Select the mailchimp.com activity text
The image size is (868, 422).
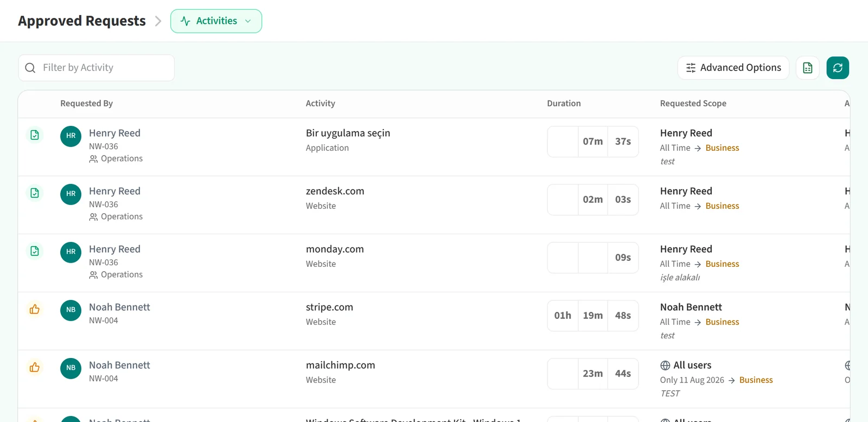341,365
